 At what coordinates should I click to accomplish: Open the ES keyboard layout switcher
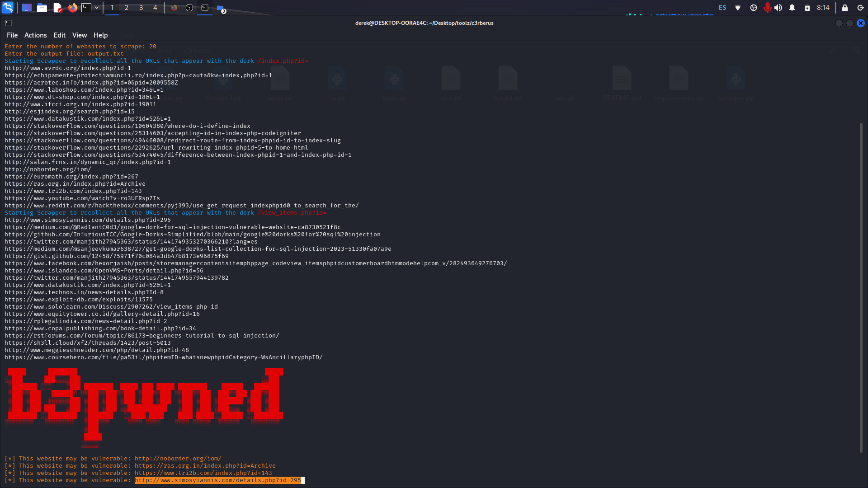point(722,8)
